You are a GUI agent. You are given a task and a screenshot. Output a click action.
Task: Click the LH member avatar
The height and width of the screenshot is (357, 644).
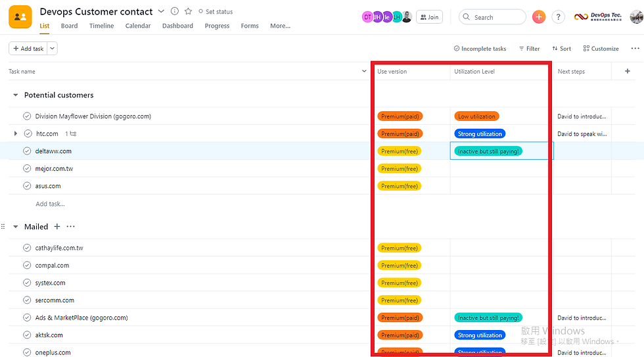coord(397,17)
